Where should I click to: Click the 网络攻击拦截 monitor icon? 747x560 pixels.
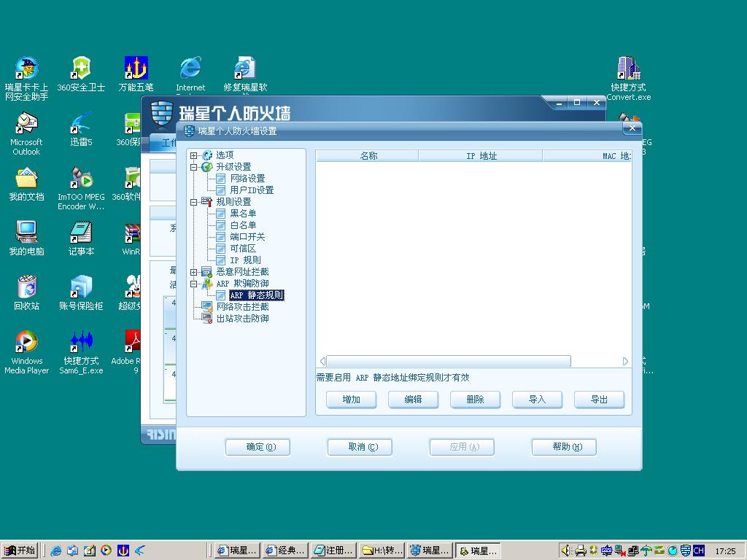click(x=206, y=307)
